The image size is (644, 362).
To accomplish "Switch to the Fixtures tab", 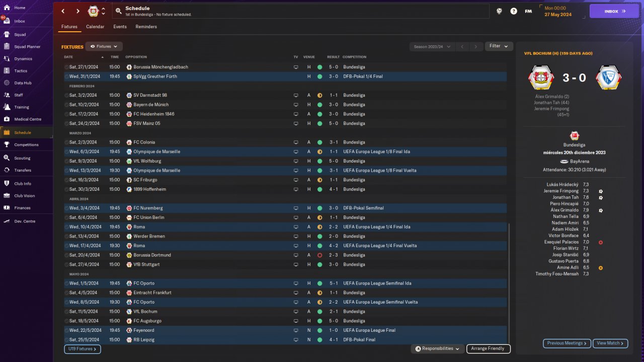I will (x=69, y=27).
